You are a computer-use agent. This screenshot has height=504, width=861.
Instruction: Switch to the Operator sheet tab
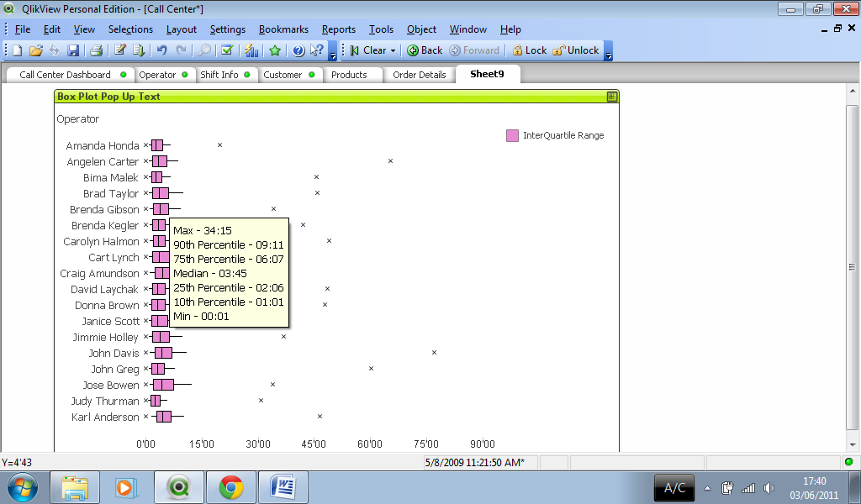click(x=163, y=75)
